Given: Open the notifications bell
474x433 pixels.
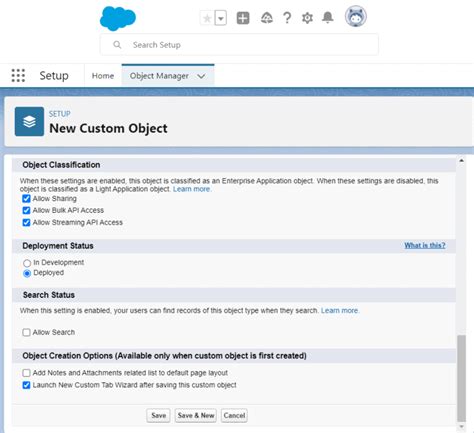Looking at the screenshot, I should click(328, 17).
